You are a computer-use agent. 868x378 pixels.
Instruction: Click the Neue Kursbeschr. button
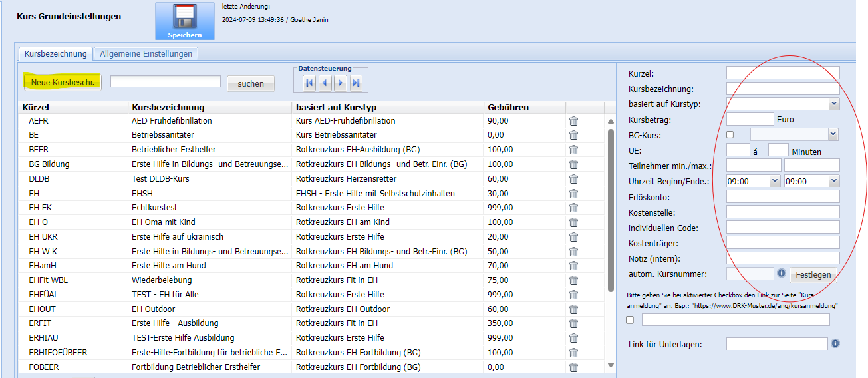(62, 83)
